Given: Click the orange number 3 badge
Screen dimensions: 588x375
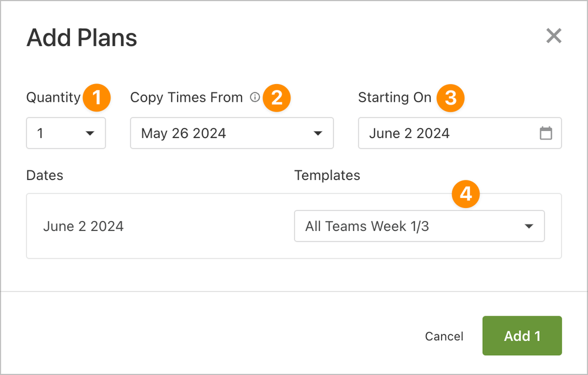Looking at the screenshot, I should click(x=450, y=98).
